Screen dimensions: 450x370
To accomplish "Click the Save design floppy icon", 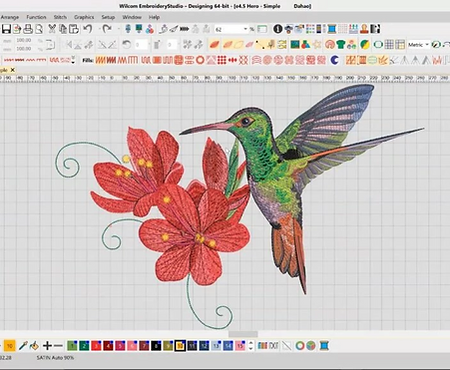I will point(6,29).
